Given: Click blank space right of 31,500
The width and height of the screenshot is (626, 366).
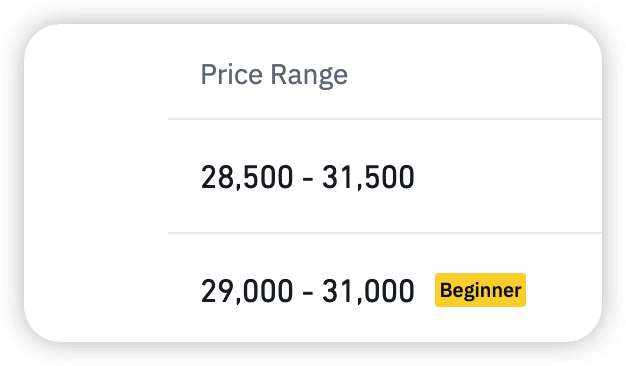Looking at the screenshot, I should pos(508,177).
